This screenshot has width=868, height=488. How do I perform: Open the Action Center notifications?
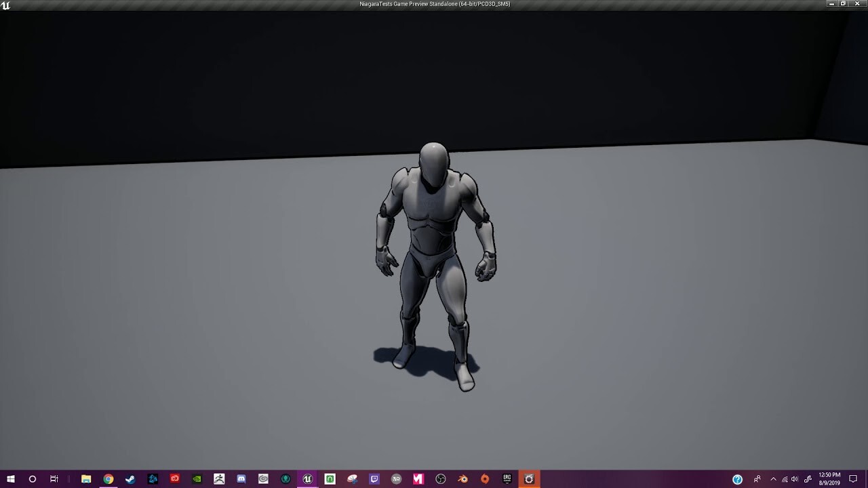click(853, 479)
